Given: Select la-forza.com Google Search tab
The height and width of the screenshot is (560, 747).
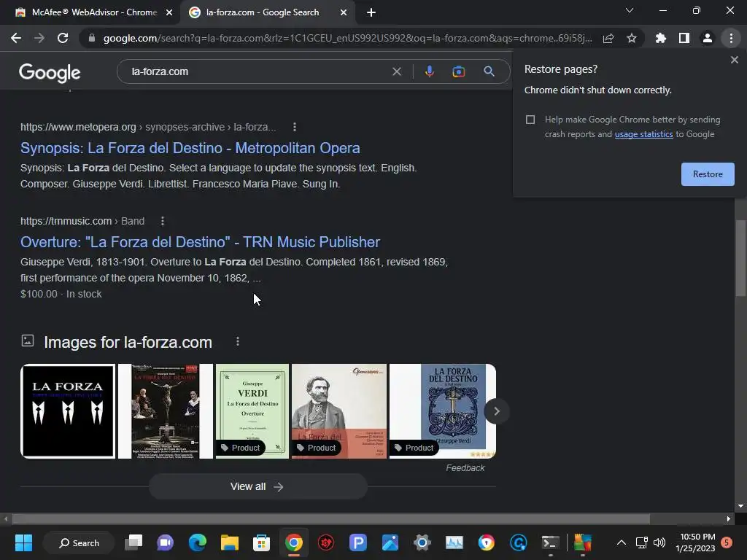Looking at the screenshot, I should pos(262,12).
